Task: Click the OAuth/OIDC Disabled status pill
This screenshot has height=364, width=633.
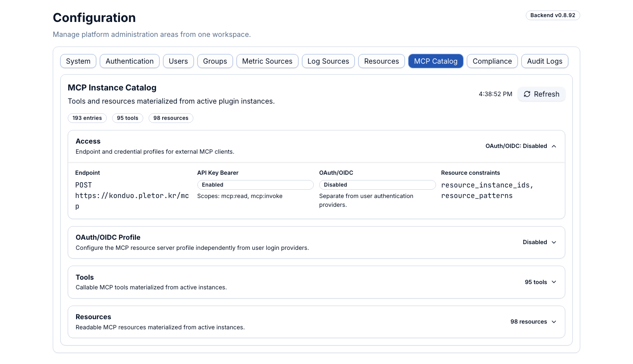Action: [x=378, y=185]
